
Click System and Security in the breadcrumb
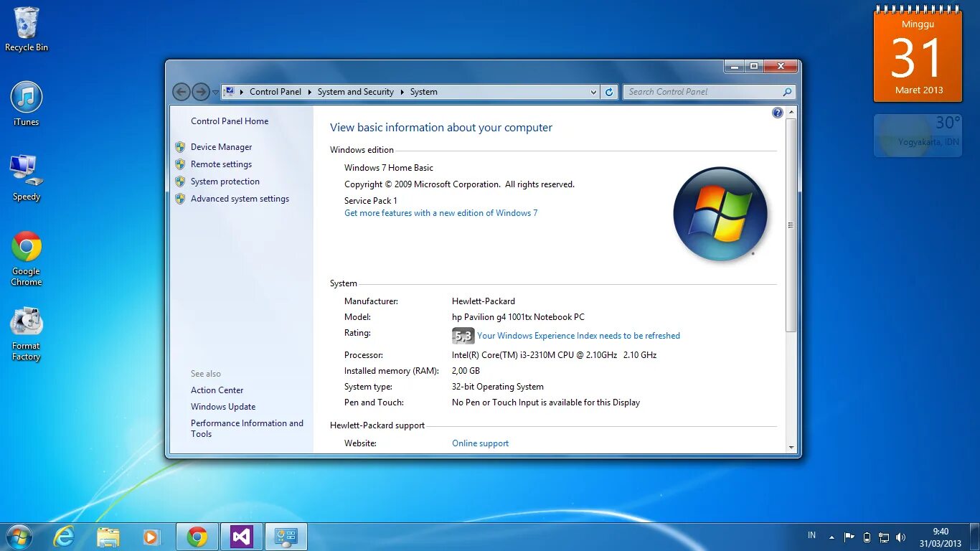(x=356, y=92)
